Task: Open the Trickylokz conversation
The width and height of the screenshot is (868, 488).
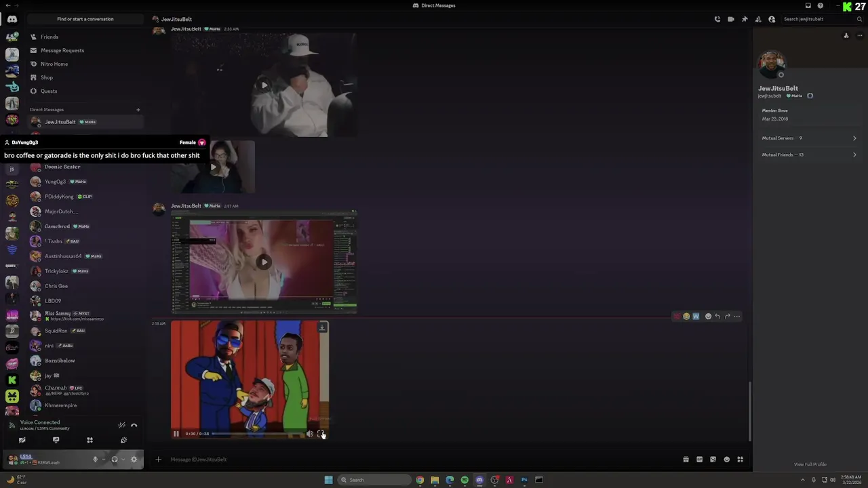Action: pyautogui.click(x=85, y=271)
